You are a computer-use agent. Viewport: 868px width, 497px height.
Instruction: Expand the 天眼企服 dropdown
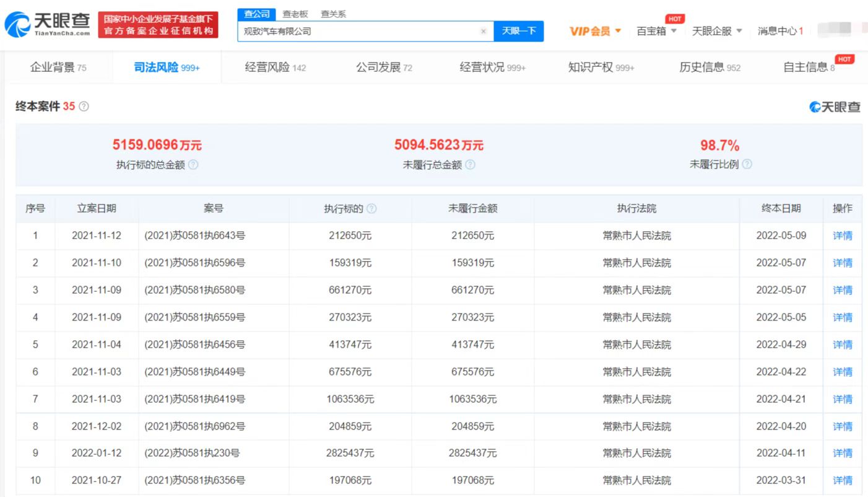coord(717,31)
